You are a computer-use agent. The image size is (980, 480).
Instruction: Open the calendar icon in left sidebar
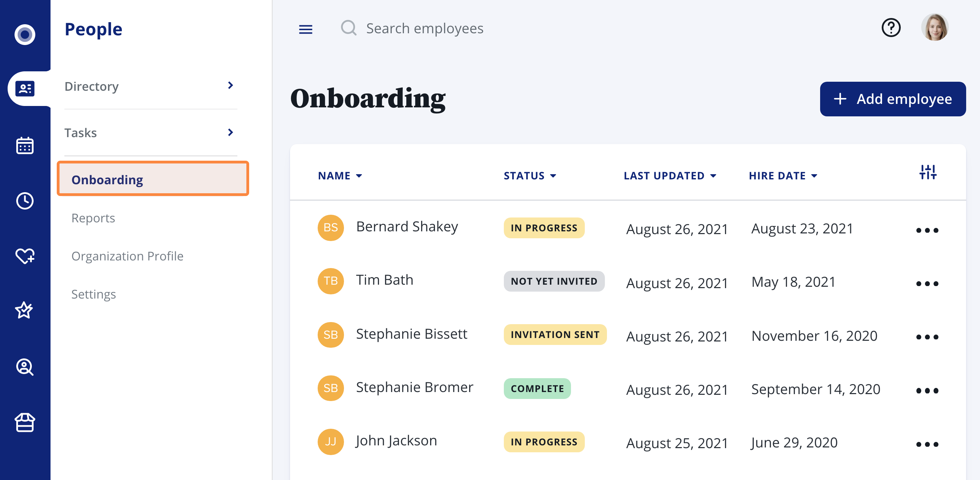(x=25, y=146)
